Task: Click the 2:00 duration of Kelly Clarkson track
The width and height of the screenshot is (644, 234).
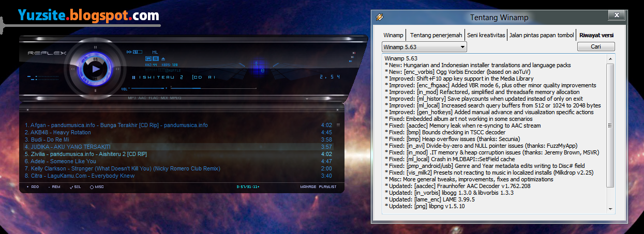Action: 326,168
